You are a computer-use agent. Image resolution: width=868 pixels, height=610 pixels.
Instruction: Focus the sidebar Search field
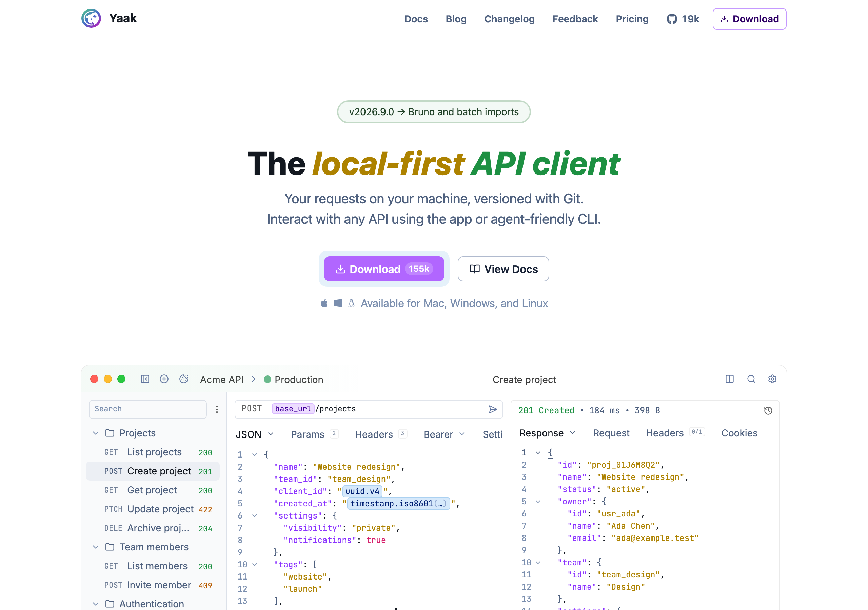click(148, 409)
